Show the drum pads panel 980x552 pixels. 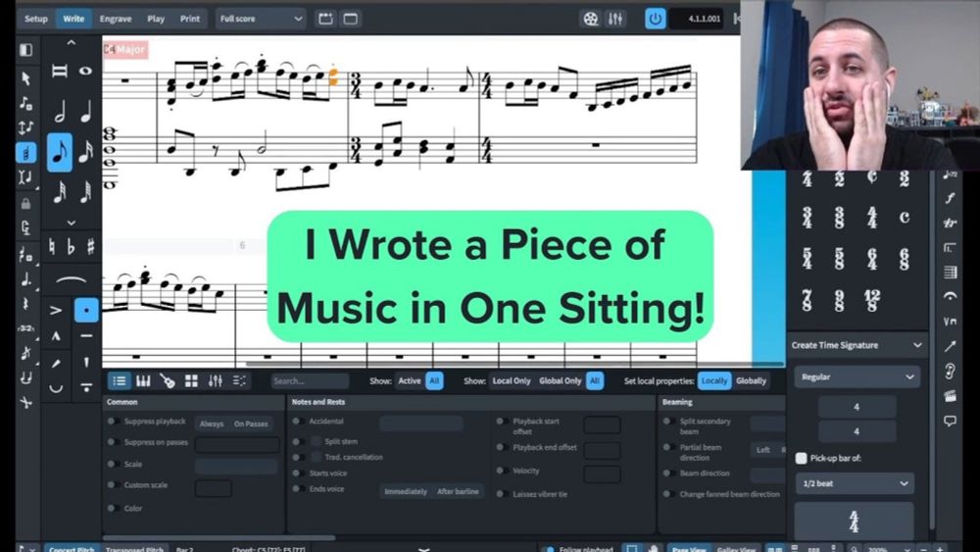click(191, 380)
